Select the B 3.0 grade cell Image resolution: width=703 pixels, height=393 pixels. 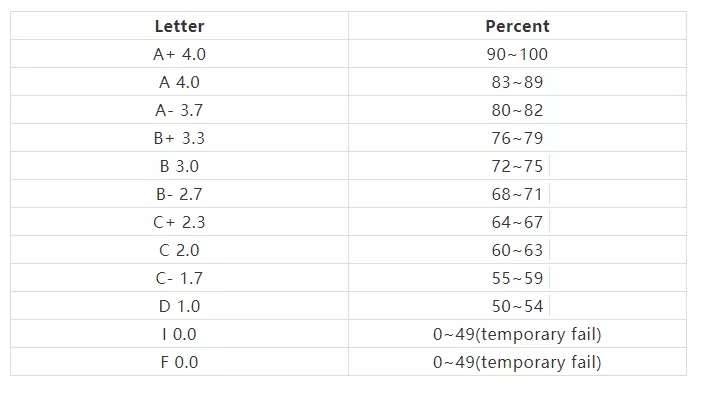pyautogui.click(x=179, y=166)
